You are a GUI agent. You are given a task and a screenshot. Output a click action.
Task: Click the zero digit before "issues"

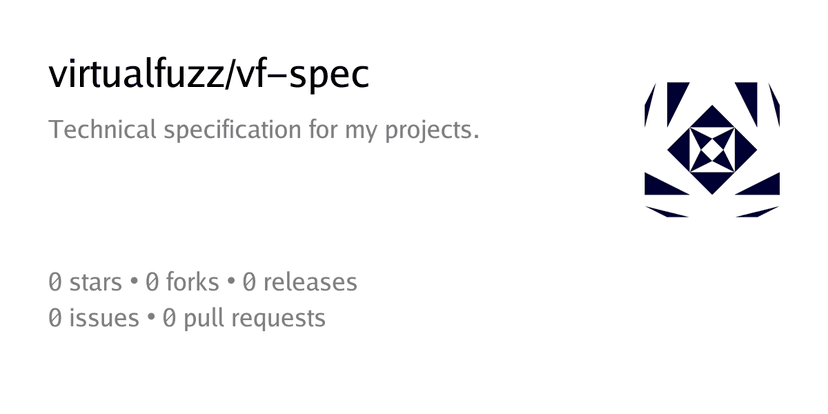pyautogui.click(x=56, y=320)
